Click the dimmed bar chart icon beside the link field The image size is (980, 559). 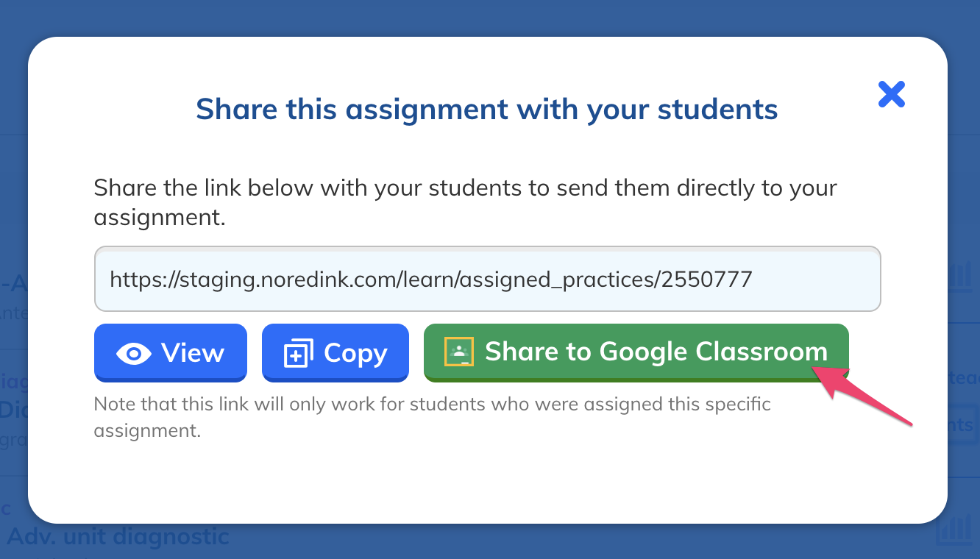[x=961, y=276]
